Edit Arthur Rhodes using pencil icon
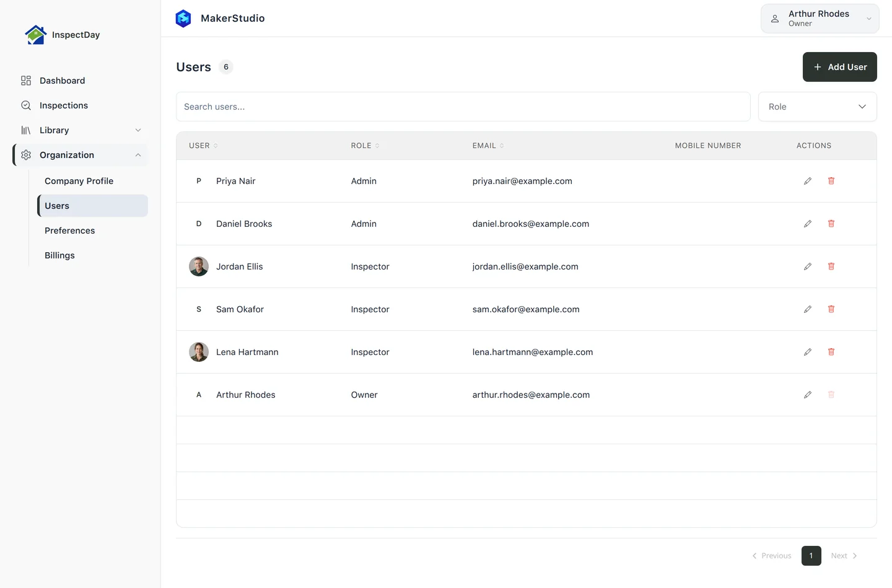892x588 pixels. click(x=808, y=395)
